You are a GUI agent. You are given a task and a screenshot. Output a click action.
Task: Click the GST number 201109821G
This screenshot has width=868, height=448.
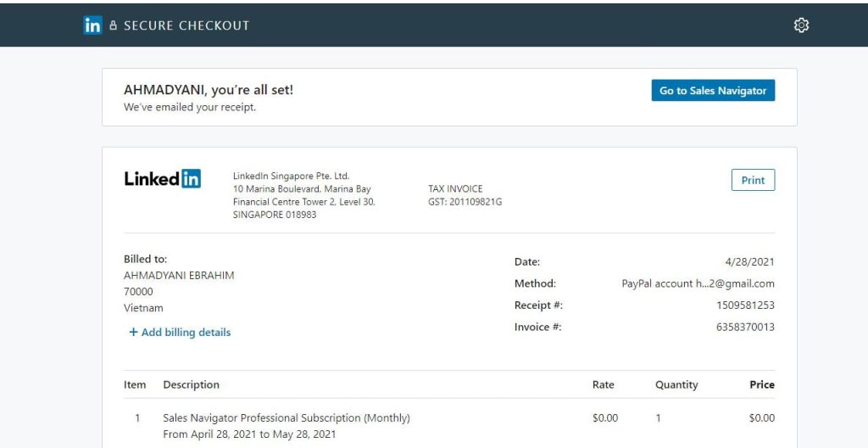pyautogui.click(x=465, y=202)
